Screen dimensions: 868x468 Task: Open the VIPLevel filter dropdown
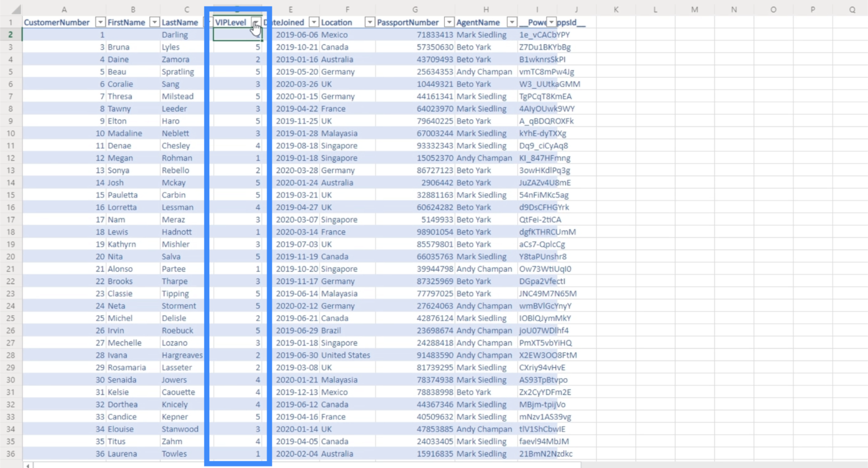click(x=256, y=22)
